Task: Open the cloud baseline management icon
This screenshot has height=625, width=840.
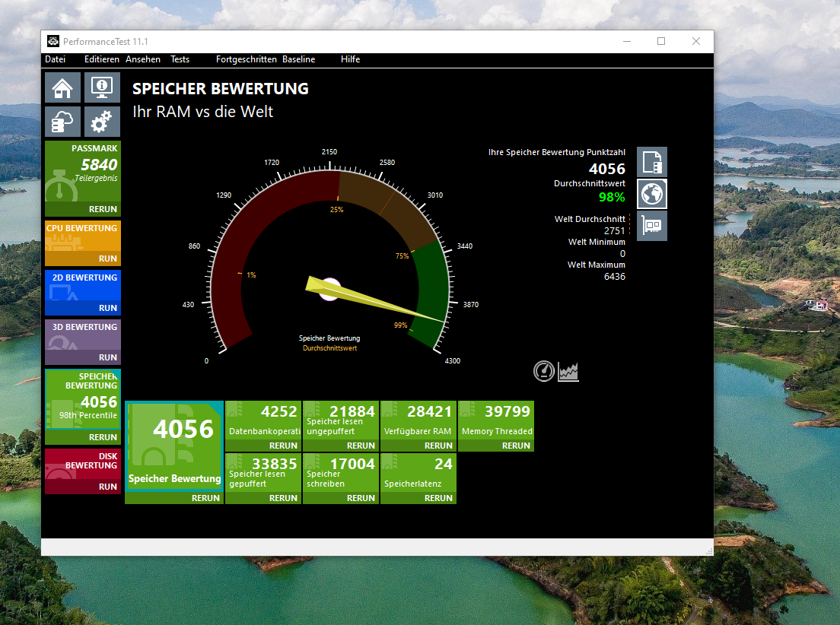Action: point(62,122)
